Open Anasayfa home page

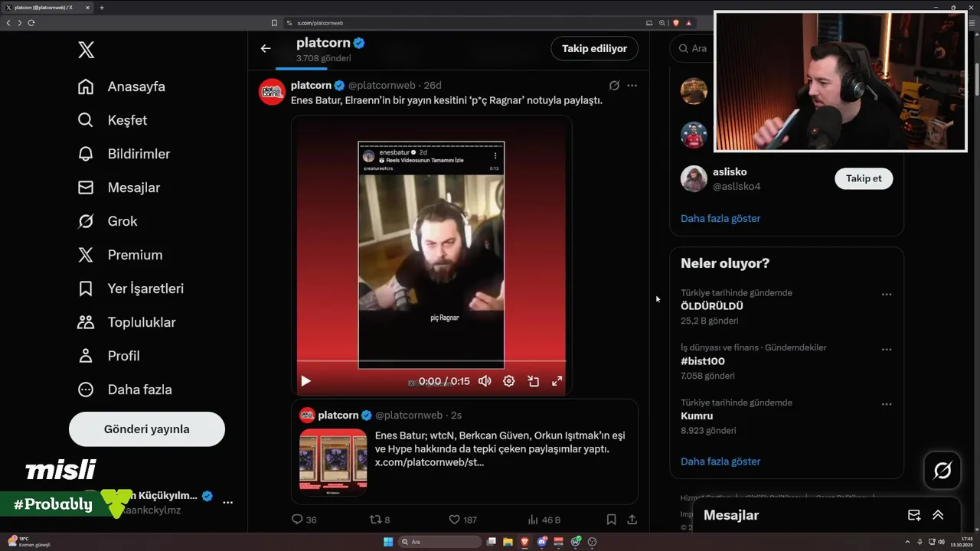[x=122, y=86]
